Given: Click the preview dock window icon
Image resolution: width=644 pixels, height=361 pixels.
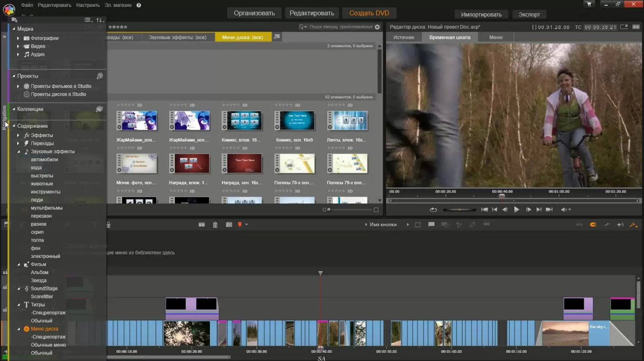Looking at the screenshot, I should pyautogui.click(x=636, y=27).
